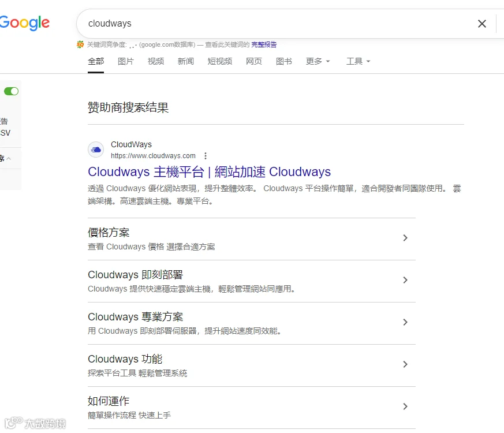504x433 pixels.
Task: Open the 價格方案 sitelink
Action: (x=109, y=232)
